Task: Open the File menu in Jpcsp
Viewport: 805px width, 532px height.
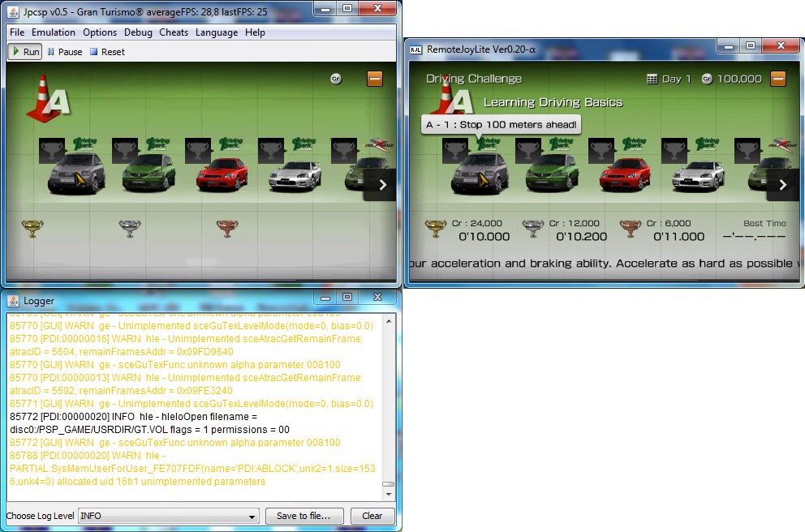Action: [x=17, y=32]
